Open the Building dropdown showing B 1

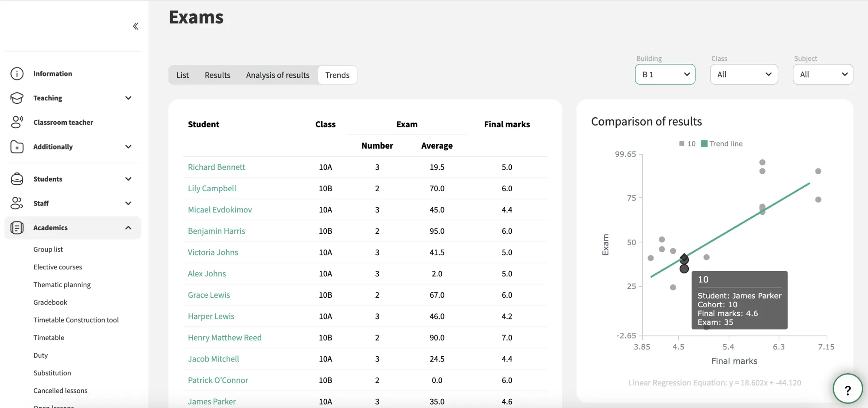click(x=665, y=74)
